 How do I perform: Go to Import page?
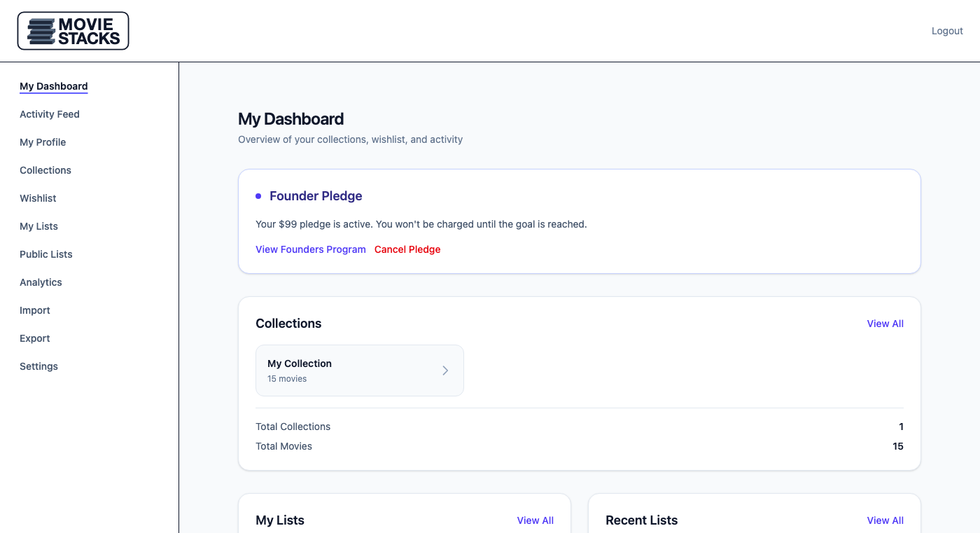click(x=35, y=310)
